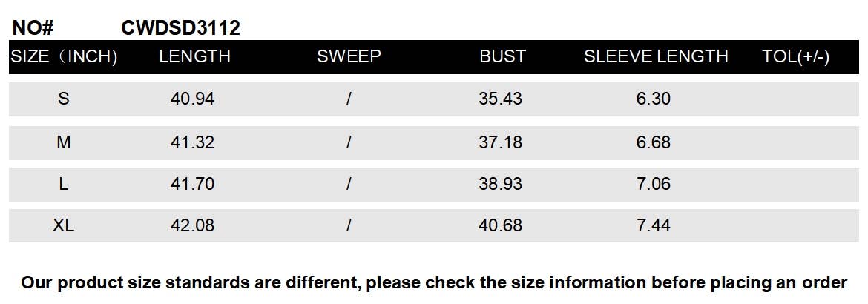Click the size S row label
The image size is (868, 304).
point(64,98)
